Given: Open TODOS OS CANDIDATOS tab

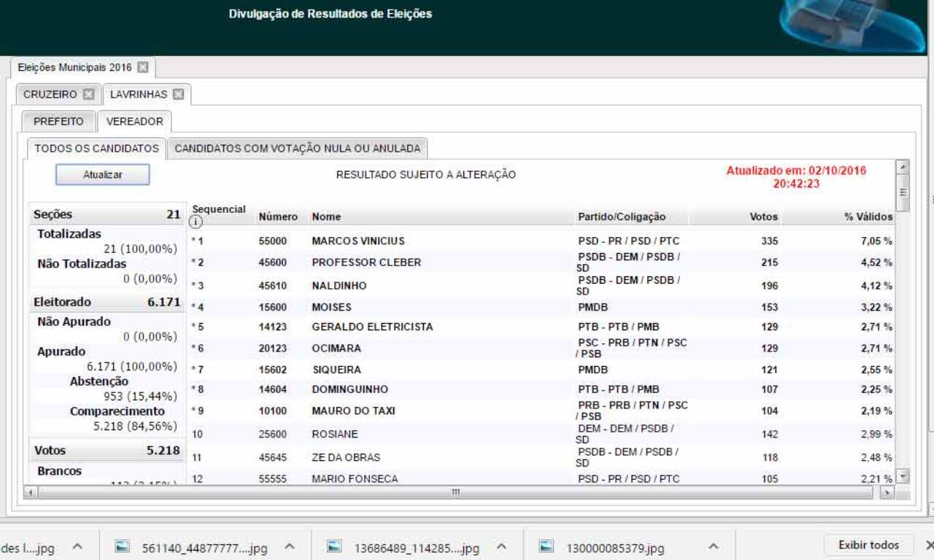Looking at the screenshot, I should (x=96, y=148).
